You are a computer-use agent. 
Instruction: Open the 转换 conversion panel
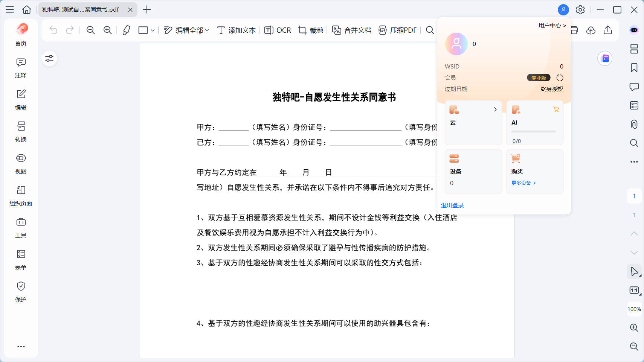(21, 132)
